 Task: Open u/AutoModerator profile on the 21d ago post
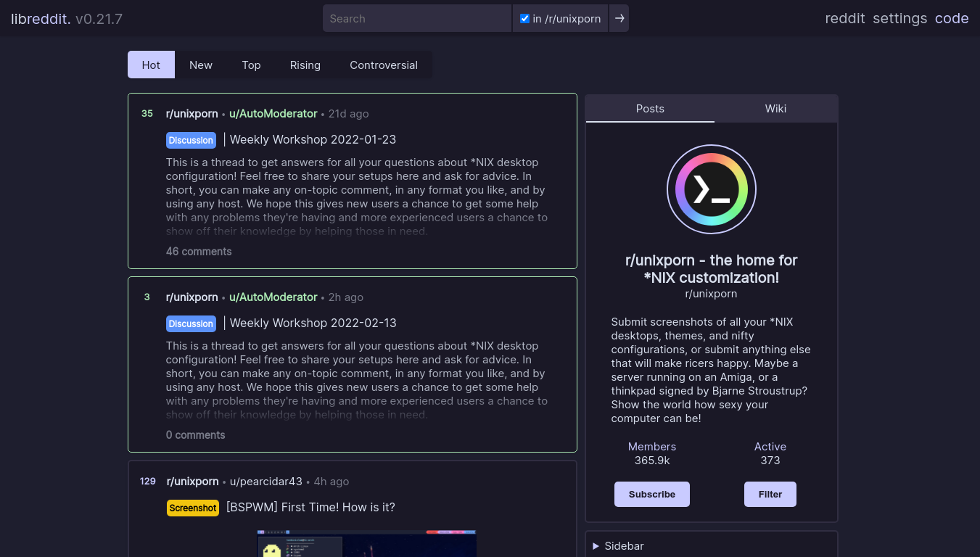pos(273,113)
